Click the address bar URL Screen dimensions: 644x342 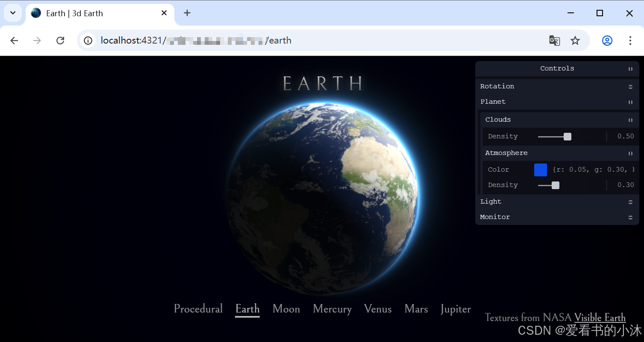[196, 41]
